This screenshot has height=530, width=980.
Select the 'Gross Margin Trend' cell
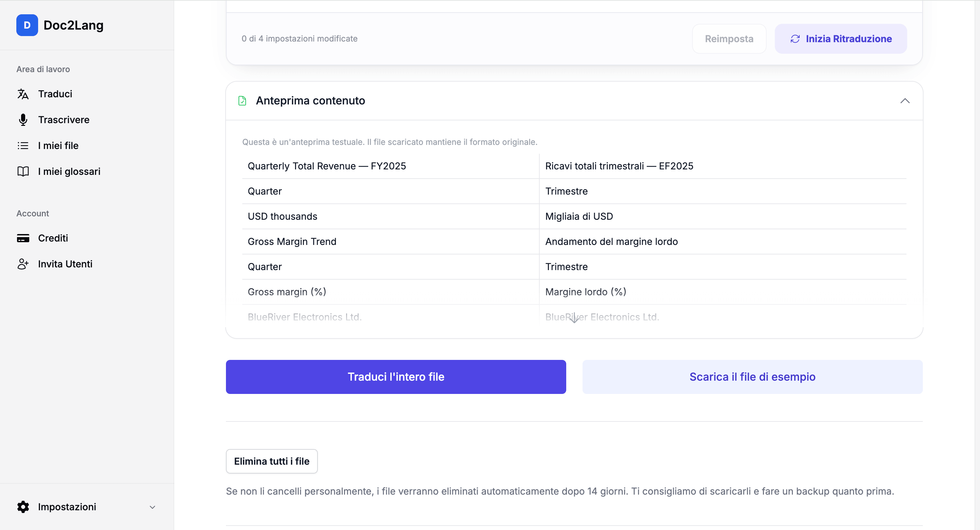click(x=390, y=242)
